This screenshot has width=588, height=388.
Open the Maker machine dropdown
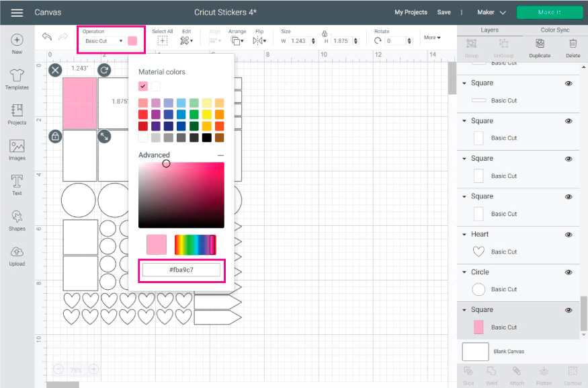pos(491,12)
